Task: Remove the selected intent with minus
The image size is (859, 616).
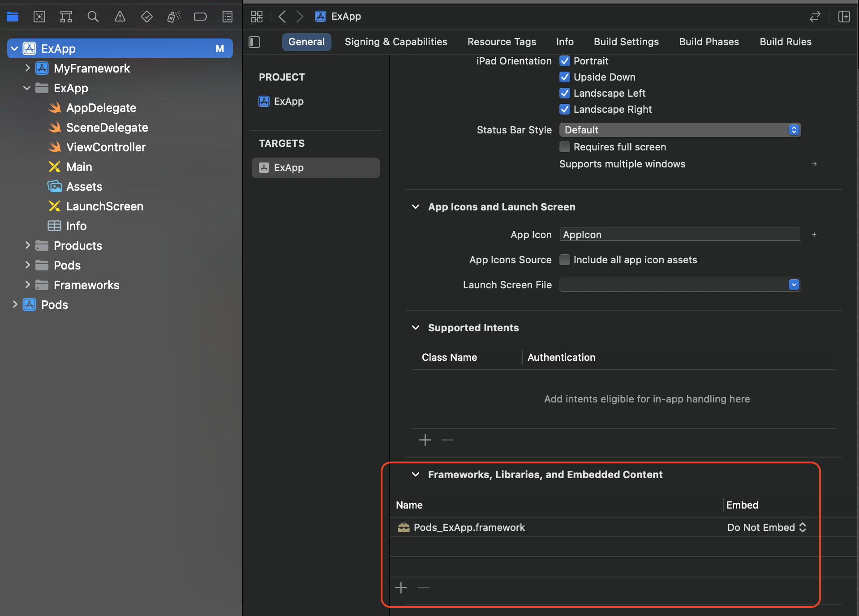Action: 447,440
